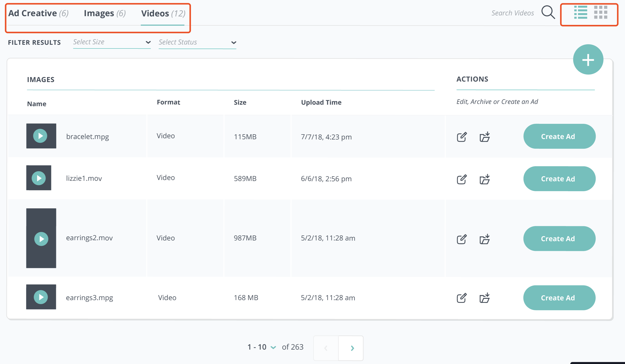This screenshot has width=625, height=364.
Task: Archive the bracelet.mpg video
Action: click(x=485, y=137)
